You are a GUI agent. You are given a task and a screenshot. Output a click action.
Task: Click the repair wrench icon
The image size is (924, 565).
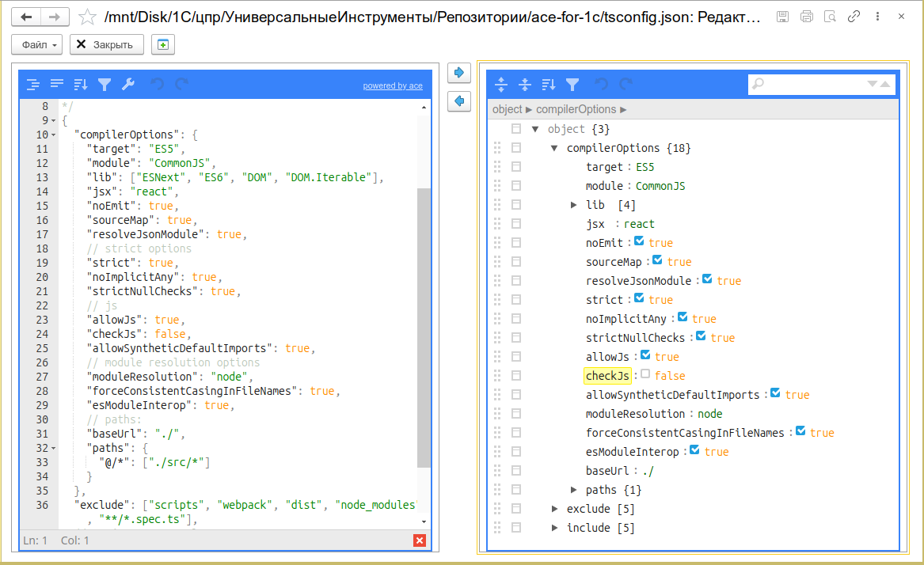128,85
